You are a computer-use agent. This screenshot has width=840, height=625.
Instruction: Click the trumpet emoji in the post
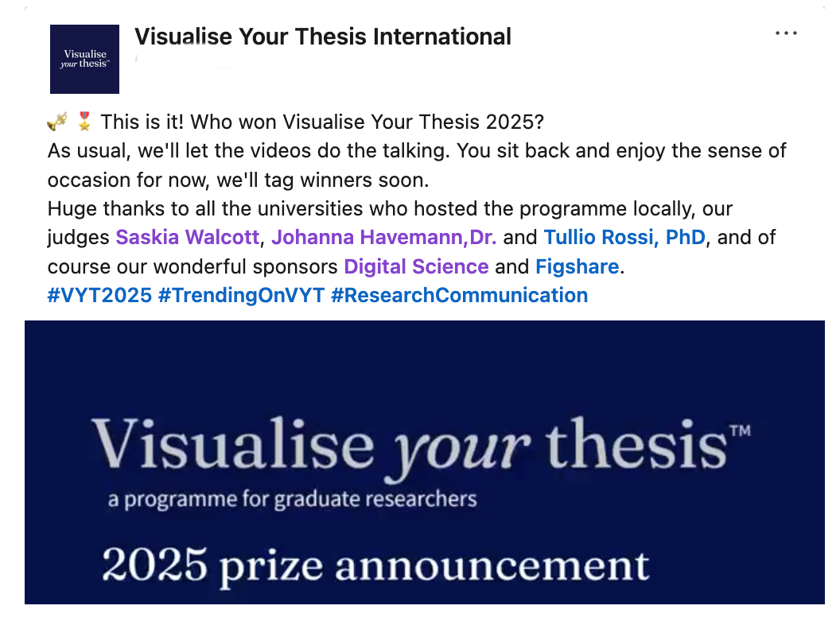point(56,122)
